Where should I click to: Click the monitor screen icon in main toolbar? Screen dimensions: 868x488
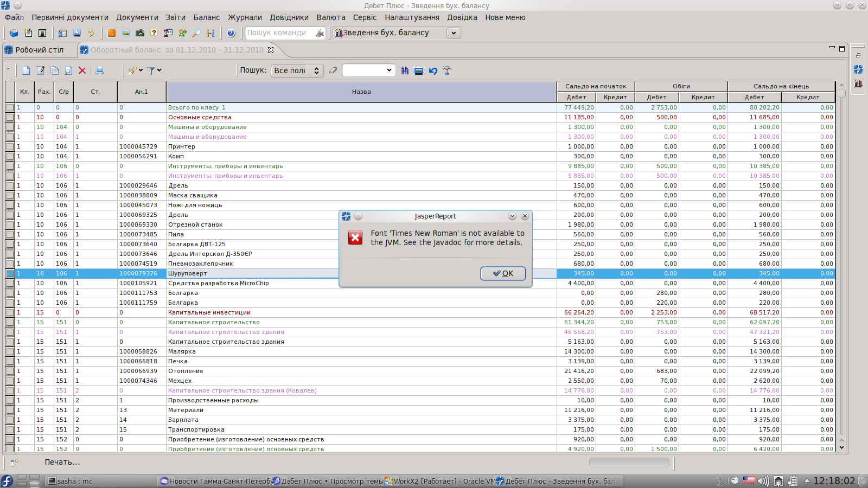coord(77,33)
